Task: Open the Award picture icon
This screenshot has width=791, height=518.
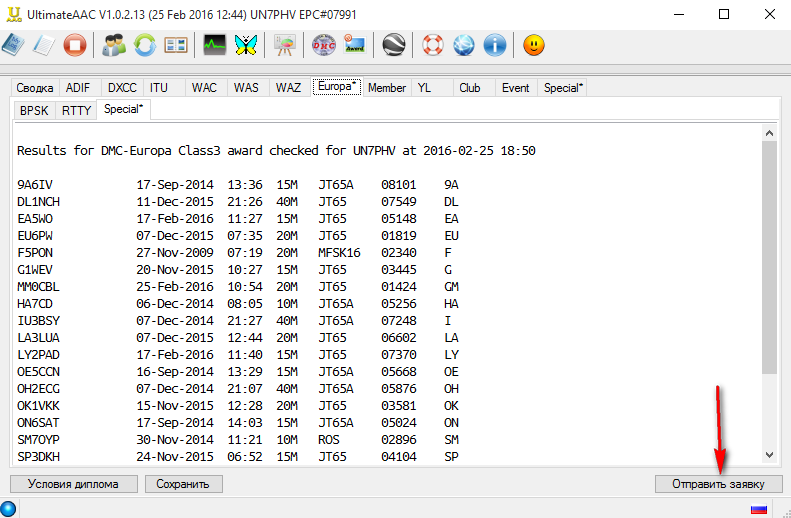Action: [x=355, y=45]
